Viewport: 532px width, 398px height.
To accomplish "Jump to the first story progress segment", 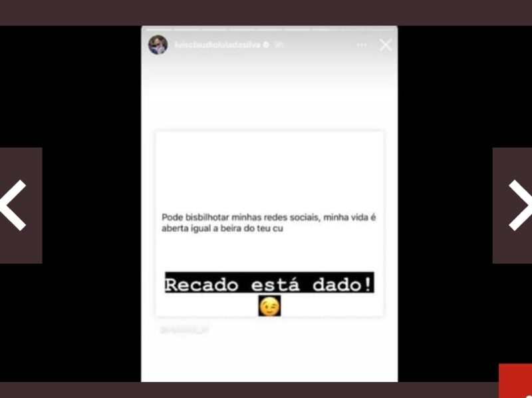I will [x=159, y=30].
